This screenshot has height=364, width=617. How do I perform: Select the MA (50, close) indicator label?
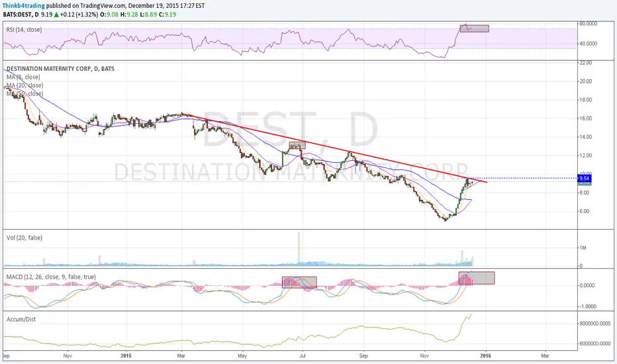coord(24,93)
